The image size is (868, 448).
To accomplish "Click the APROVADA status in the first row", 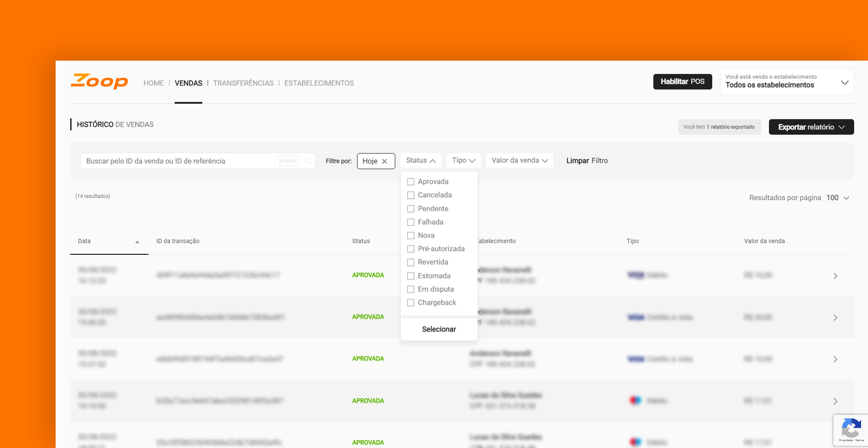I will [368, 275].
